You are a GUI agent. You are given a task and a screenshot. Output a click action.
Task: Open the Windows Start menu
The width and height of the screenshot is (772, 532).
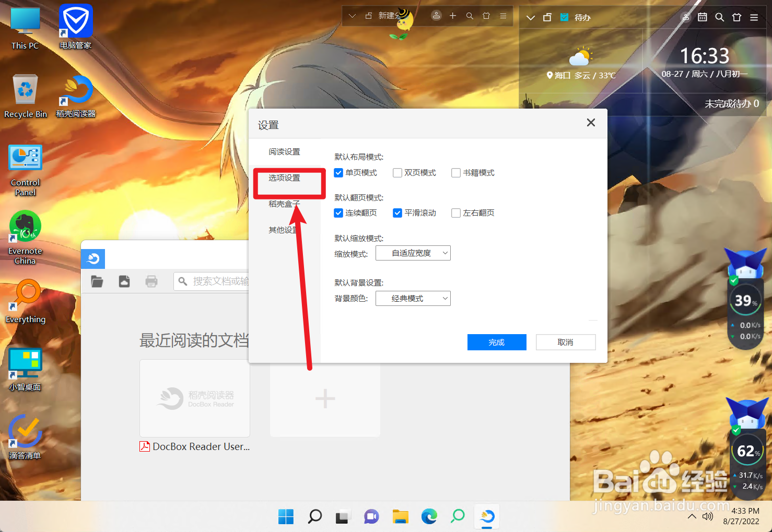[286, 517]
